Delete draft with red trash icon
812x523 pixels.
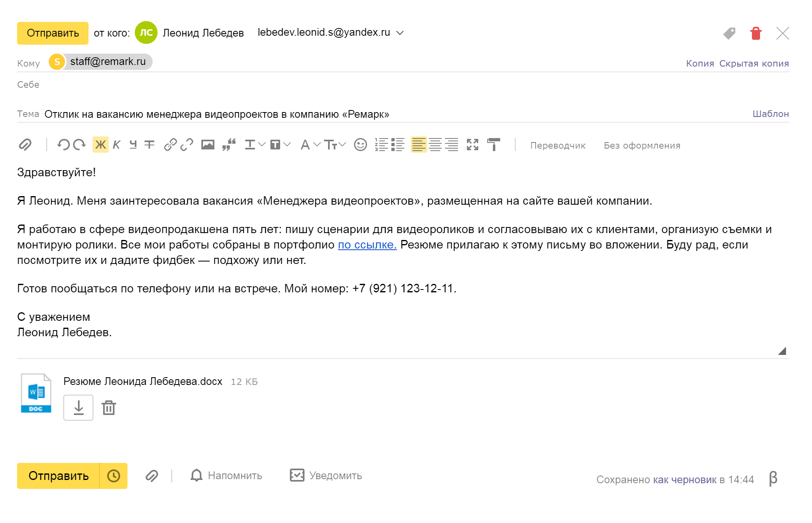tap(756, 33)
